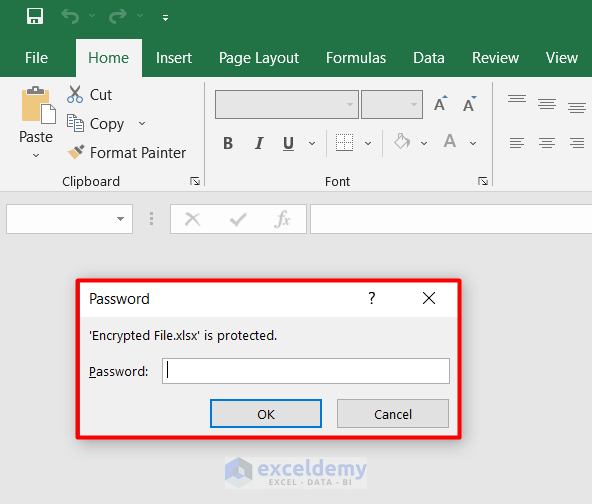Click the Copy command

tap(96, 124)
